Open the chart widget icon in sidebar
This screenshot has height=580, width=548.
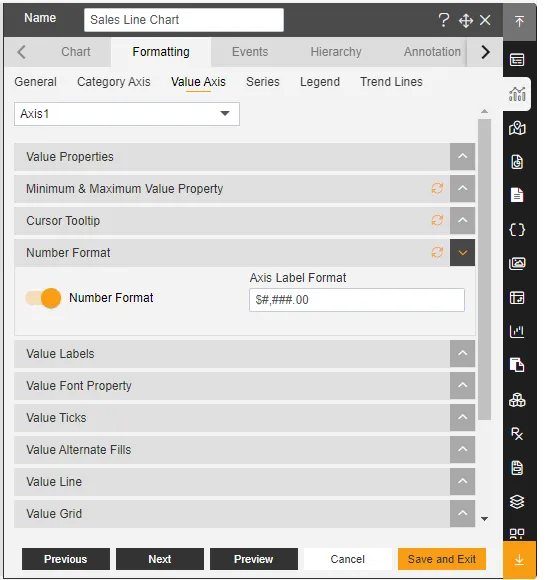pos(517,94)
